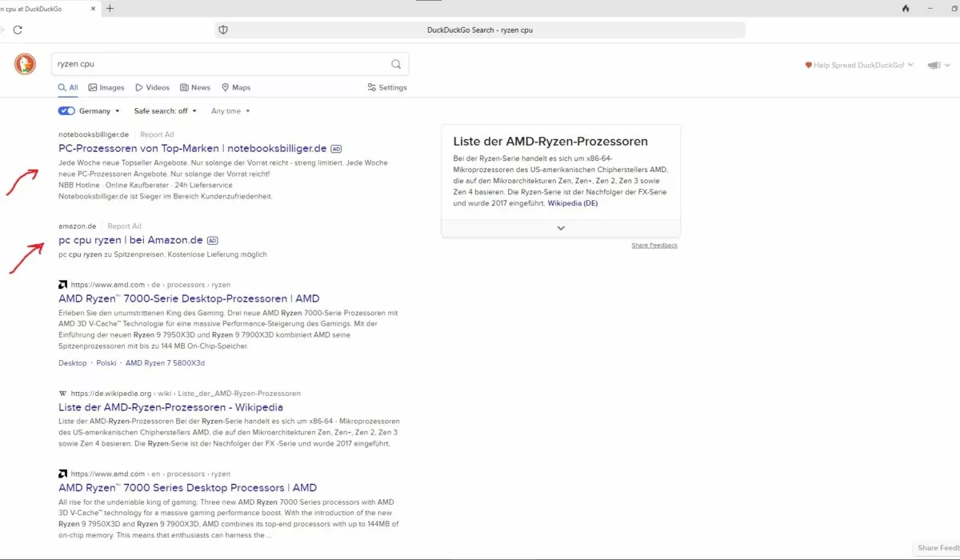Click the DuckDuckGo logo
Viewport: 960px width, 560px height.
pyautogui.click(x=25, y=64)
